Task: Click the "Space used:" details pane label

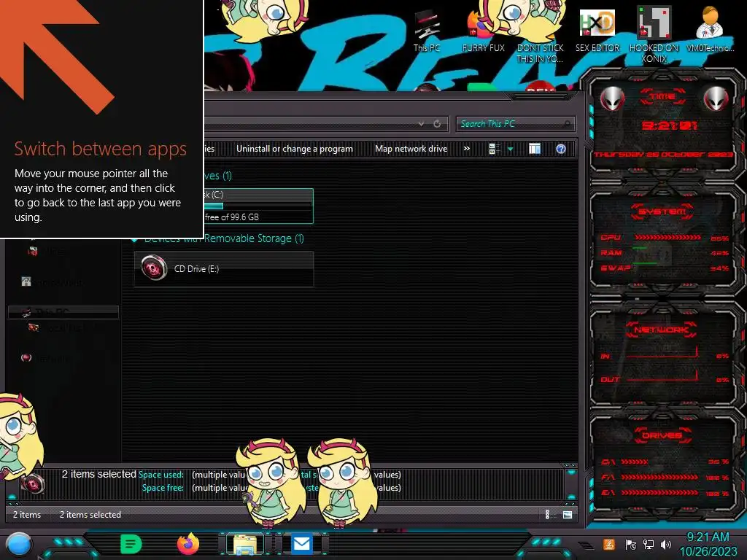Action: pyautogui.click(x=160, y=474)
